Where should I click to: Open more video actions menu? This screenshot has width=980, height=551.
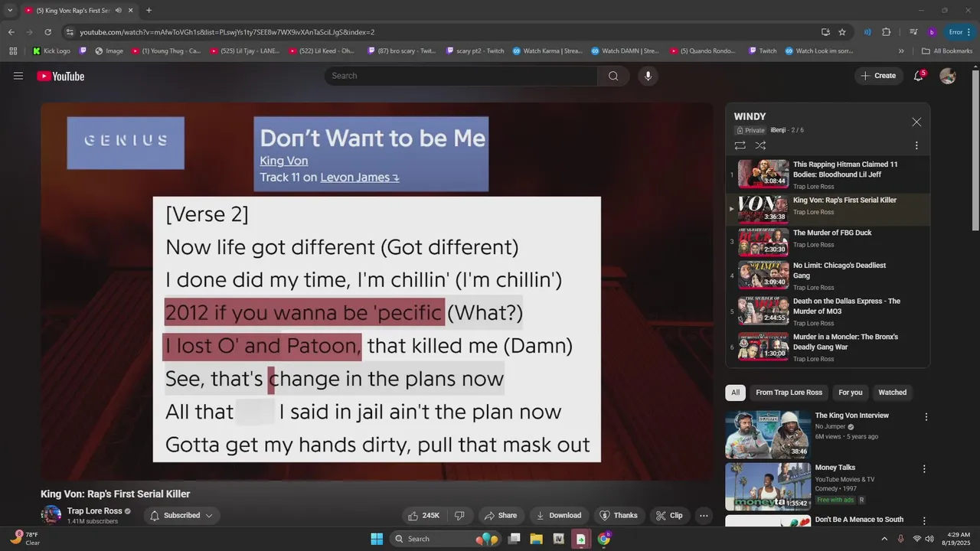(704, 515)
